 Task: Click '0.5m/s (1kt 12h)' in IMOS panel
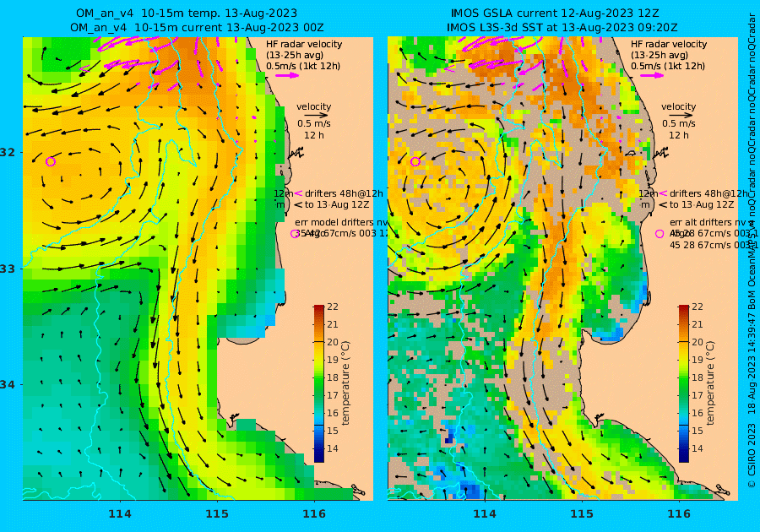point(668,66)
